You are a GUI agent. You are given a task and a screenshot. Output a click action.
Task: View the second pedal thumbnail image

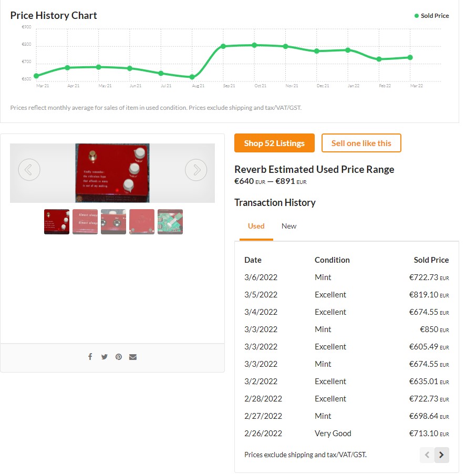click(85, 222)
